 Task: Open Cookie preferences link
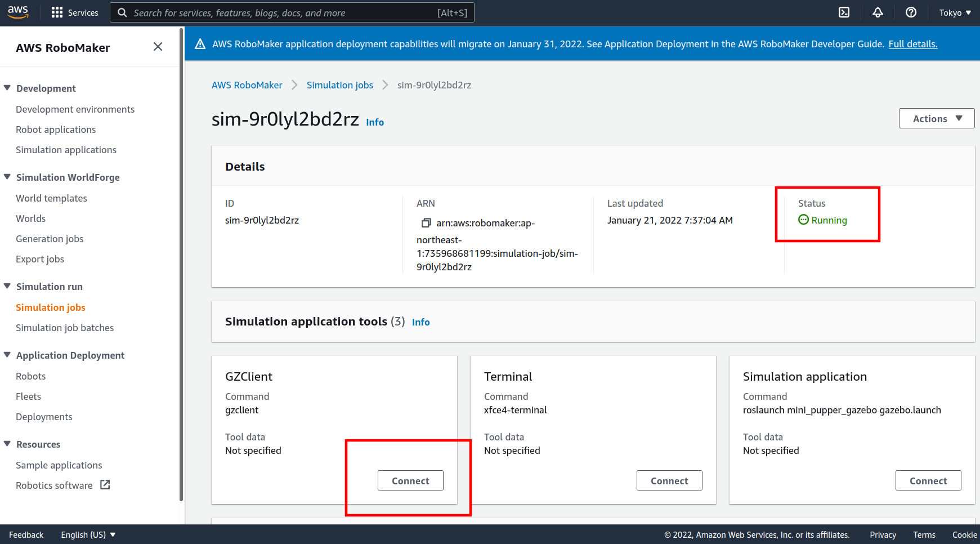point(965,534)
